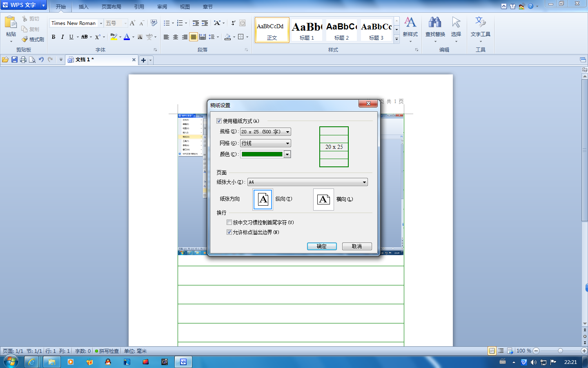The image size is (588, 368).
Task: Switch to the 插入 ribbon tab
Action: tap(83, 7)
